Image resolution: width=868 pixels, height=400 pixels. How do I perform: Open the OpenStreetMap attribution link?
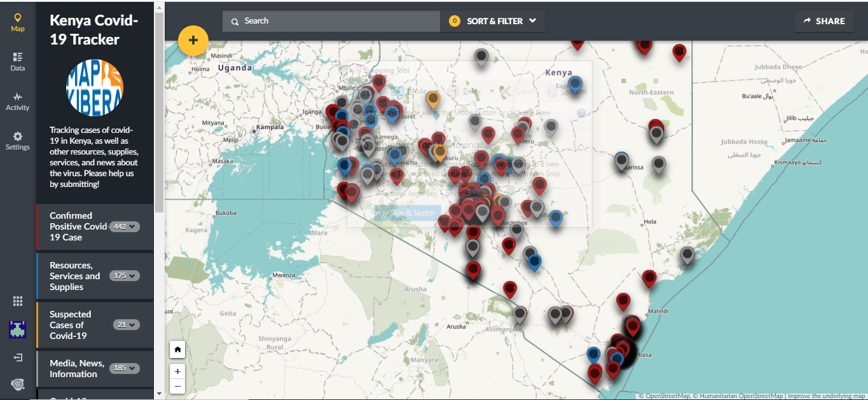[667, 396]
